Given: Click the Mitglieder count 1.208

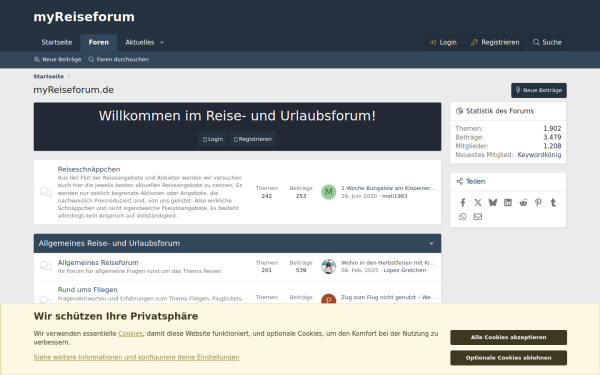Looking at the screenshot, I should [552, 146].
